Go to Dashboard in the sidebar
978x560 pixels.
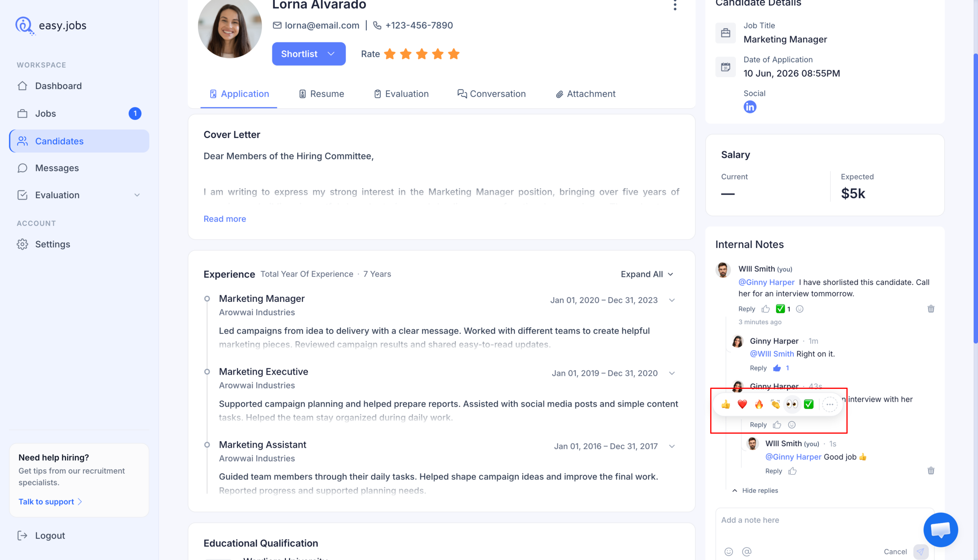point(79,86)
